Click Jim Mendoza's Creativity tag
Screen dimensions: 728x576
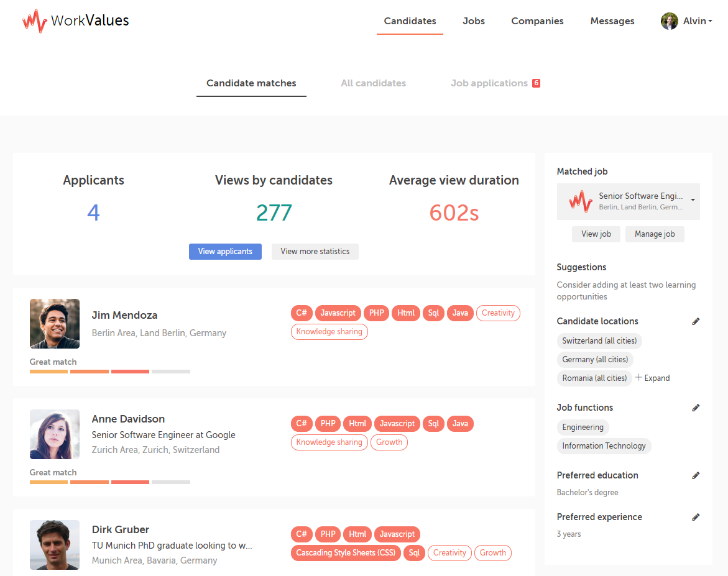498,313
